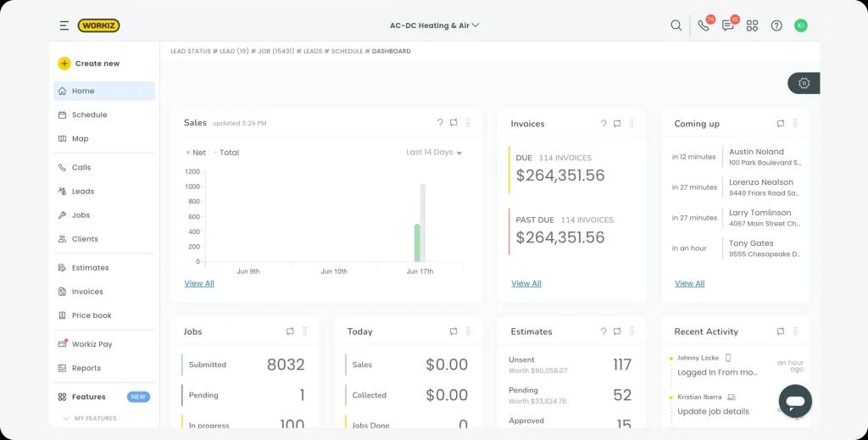Collapse the sidebar with hamburger menu
The width and height of the screenshot is (868, 440).
[64, 25]
